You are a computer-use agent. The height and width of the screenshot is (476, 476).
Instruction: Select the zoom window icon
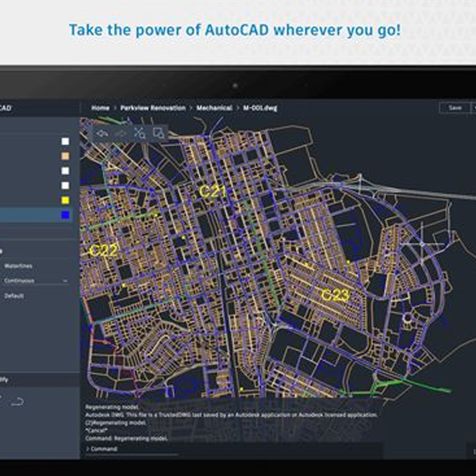click(158, 133)
